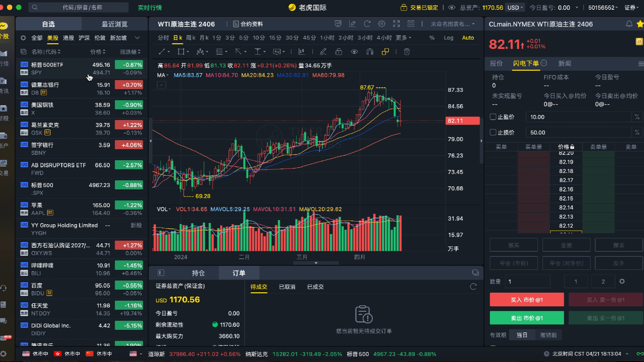Switch to the 订单 tab
This screenshot has height=362, width=644.
point(239,273)
